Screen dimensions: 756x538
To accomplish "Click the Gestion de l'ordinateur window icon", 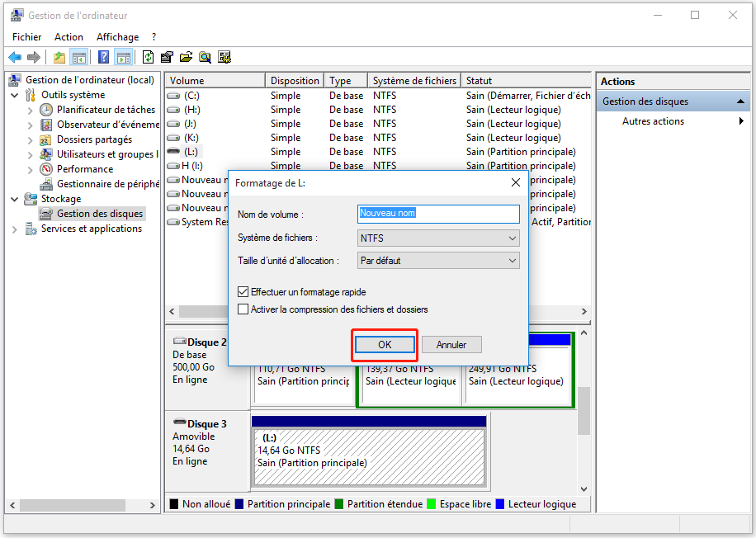I will (17, 15).
